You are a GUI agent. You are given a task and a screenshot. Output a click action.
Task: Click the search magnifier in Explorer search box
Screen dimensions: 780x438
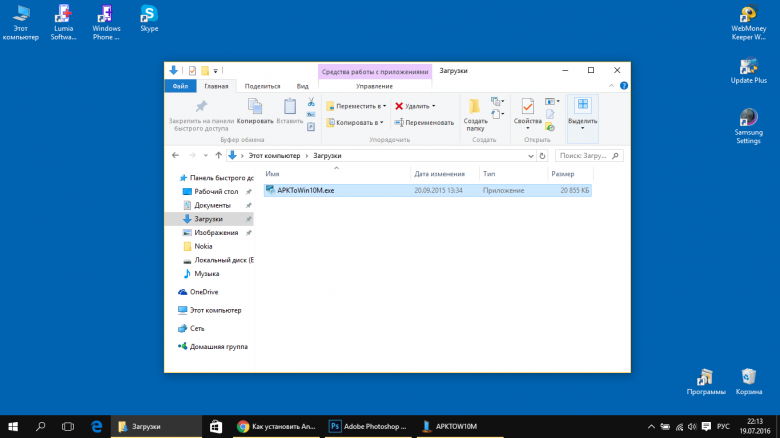[615, 156]
